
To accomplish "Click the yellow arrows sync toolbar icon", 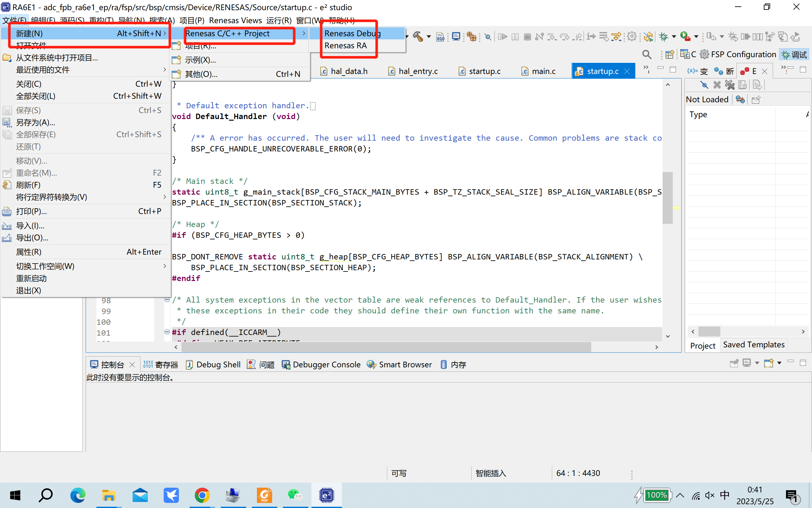I will 648,36.
